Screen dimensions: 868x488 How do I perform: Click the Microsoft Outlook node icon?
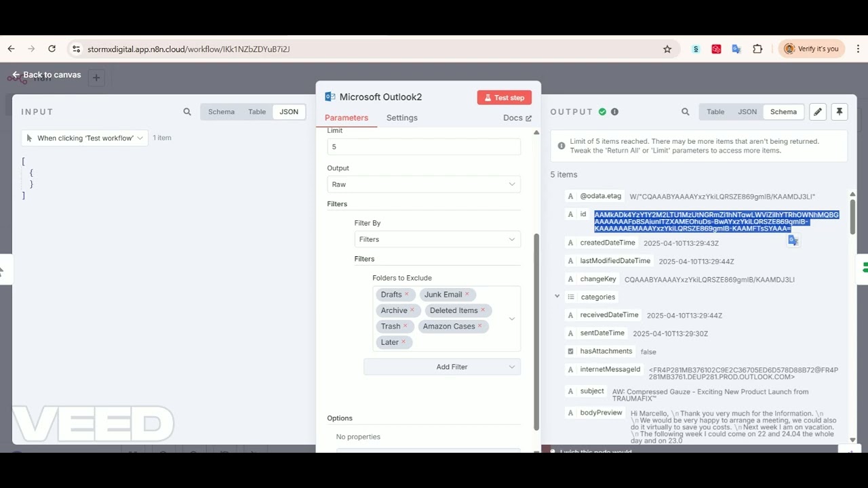330,97
